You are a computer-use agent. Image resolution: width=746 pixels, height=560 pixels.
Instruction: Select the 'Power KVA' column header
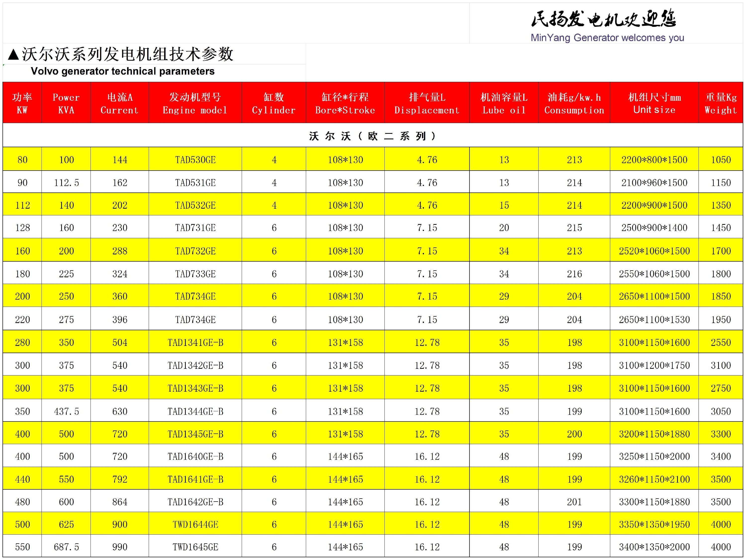[66, 102]
